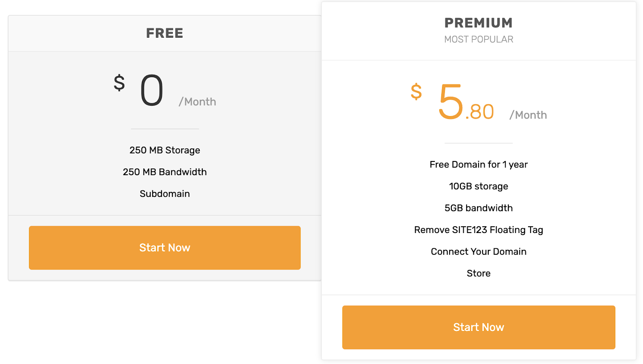643x364 pixels.
Task: Select the FREE plan heading
Action: (165, 33)
